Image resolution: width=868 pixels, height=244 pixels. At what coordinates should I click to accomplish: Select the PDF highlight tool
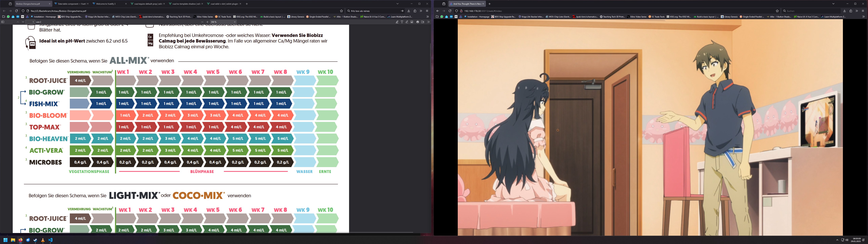coord(397,22)
